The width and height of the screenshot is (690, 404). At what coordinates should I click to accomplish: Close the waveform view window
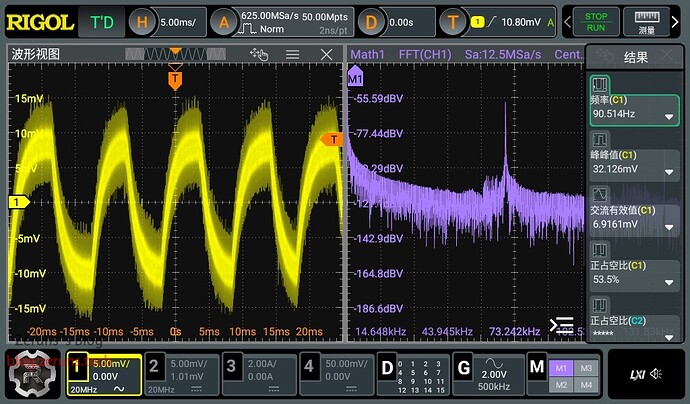[327, 55]
